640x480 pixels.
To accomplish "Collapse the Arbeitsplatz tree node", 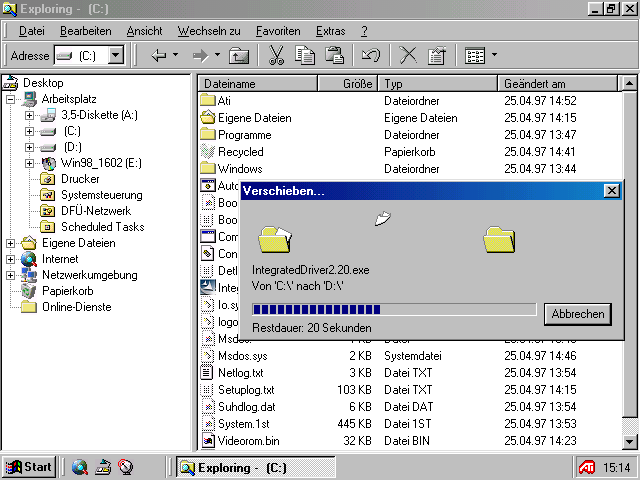I will click(x=11, y=99).
